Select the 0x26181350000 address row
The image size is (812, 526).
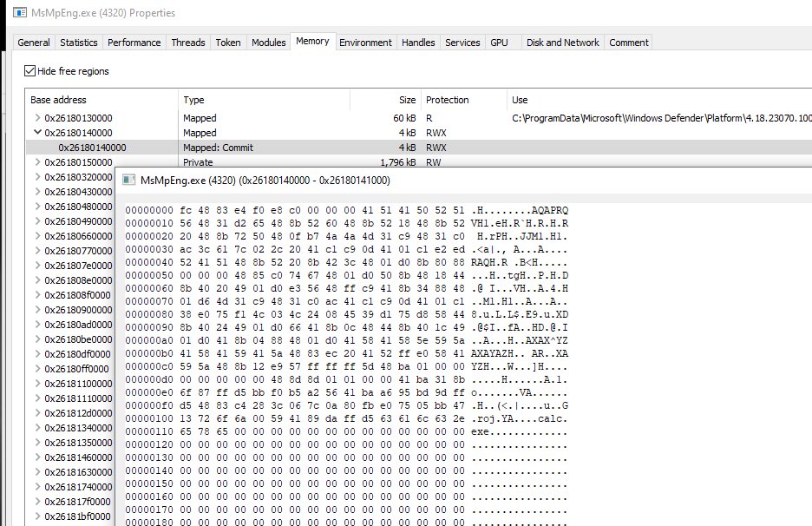pyautogui.click(x=78, y=443)
